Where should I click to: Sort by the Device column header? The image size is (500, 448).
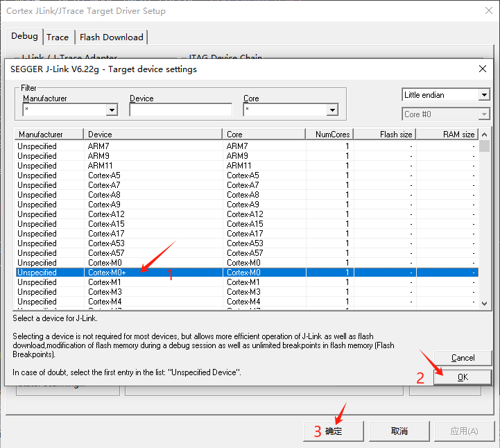click(x=153, y=135)
